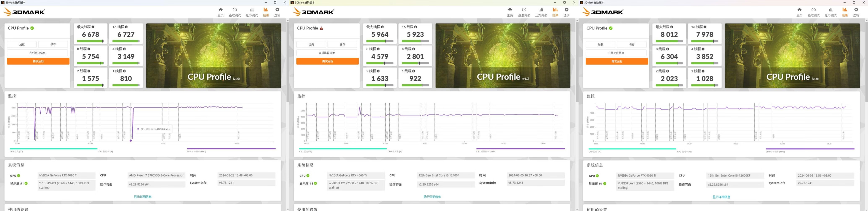
Task: Click info icon beside 1 线程 score 810
Action: (x=124, y=71)
